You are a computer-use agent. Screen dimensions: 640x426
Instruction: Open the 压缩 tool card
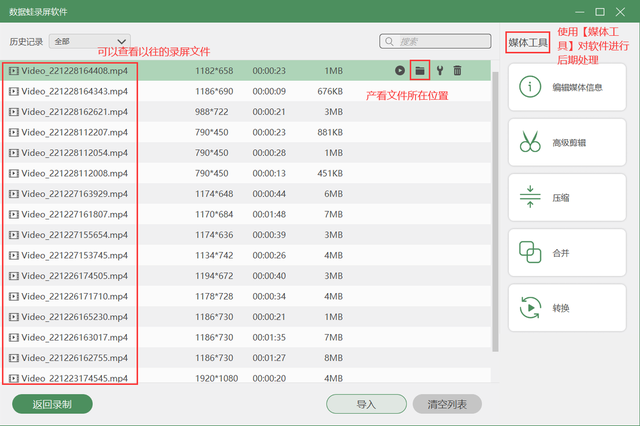(x=567, y=197)
